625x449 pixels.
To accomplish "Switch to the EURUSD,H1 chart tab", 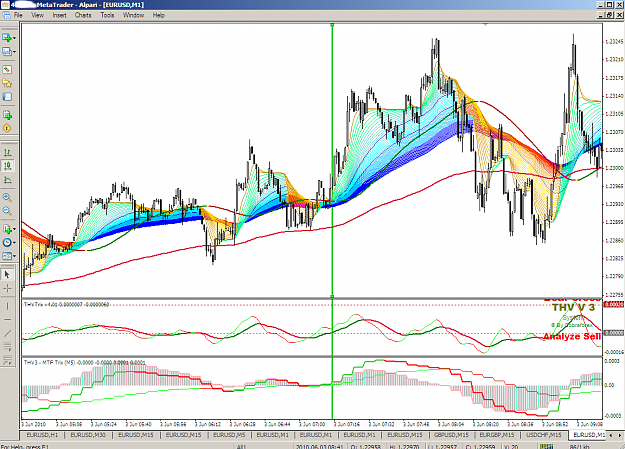I will (x=42, y=435).
